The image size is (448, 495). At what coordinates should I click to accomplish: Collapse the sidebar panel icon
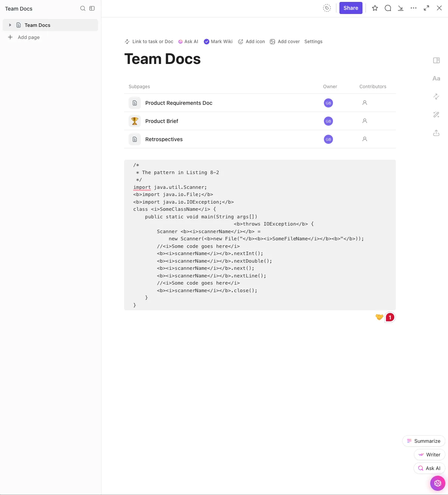pos(92,8)
